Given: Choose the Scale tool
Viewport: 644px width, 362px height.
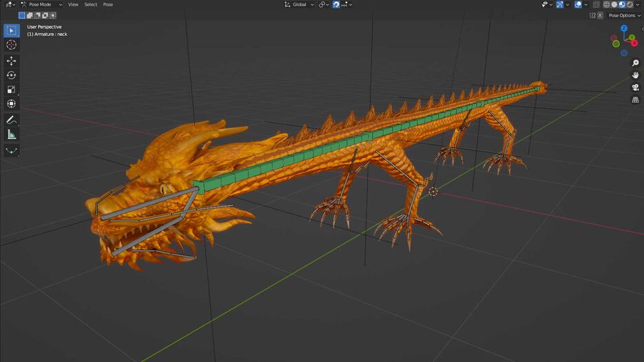Looking at the screenshot, I should coord(12,90).
